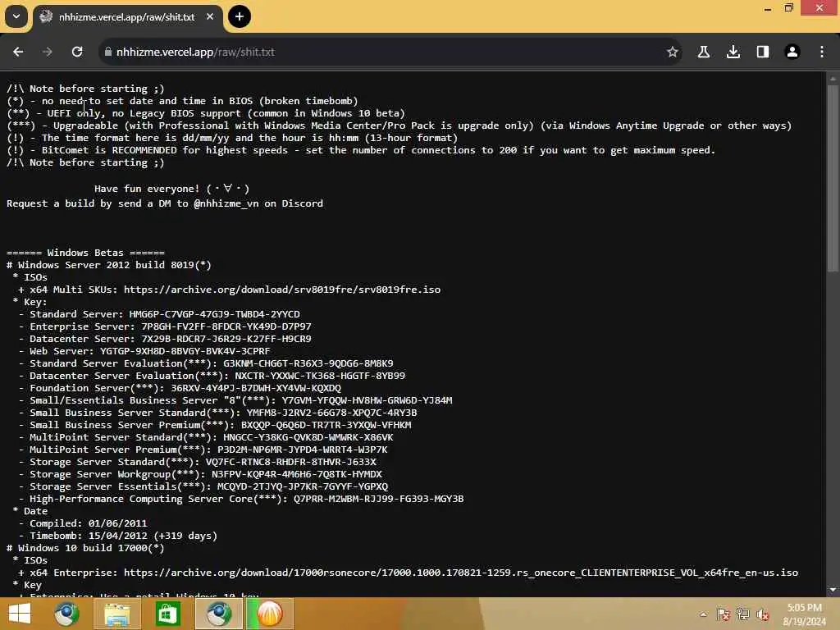Open the first Chromium taskbar icon

66,614
